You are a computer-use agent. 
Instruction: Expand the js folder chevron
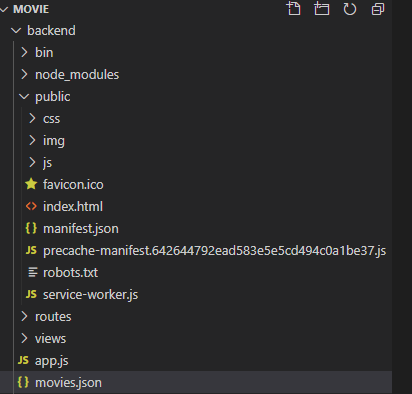coord(32,162)
